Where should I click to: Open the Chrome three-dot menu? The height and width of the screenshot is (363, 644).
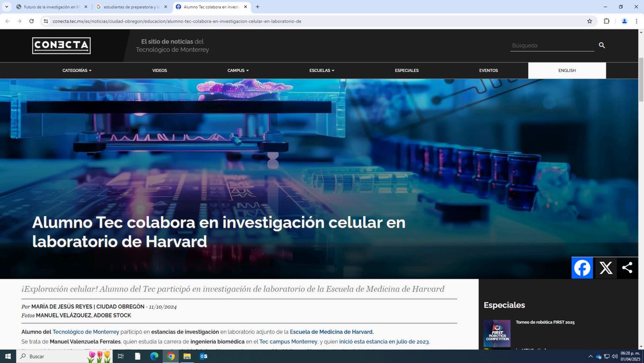[x=637, y=21]
